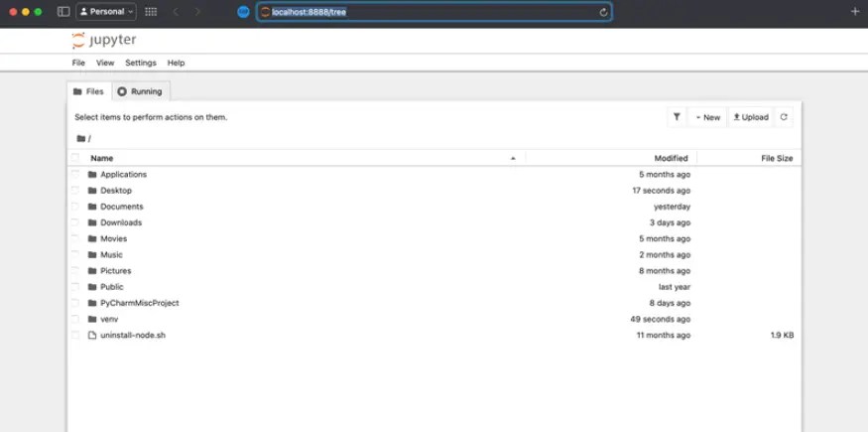
Task: Open the Help menu
Action: 176,63
